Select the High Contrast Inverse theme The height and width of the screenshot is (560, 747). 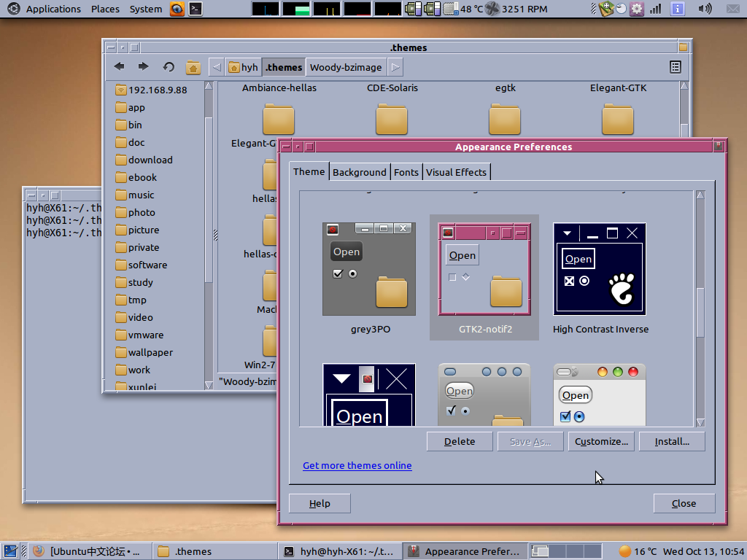600,278
